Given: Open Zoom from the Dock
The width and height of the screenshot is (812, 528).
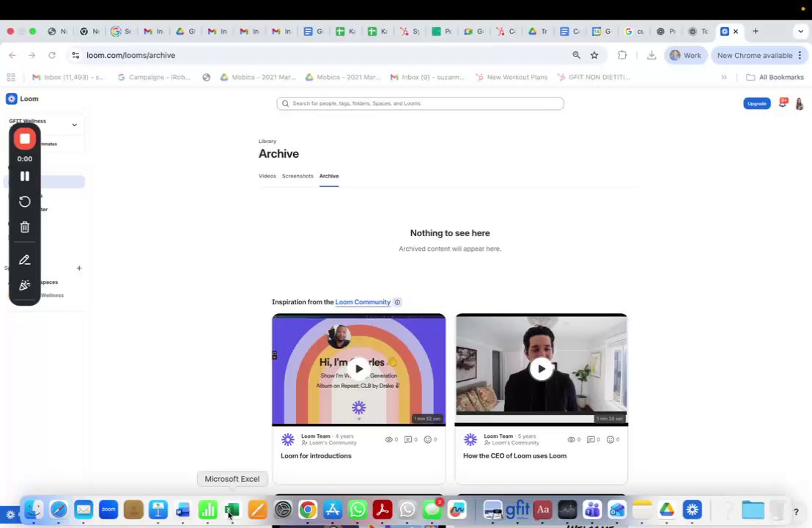Looking at the screenshot, I should 108,510.
